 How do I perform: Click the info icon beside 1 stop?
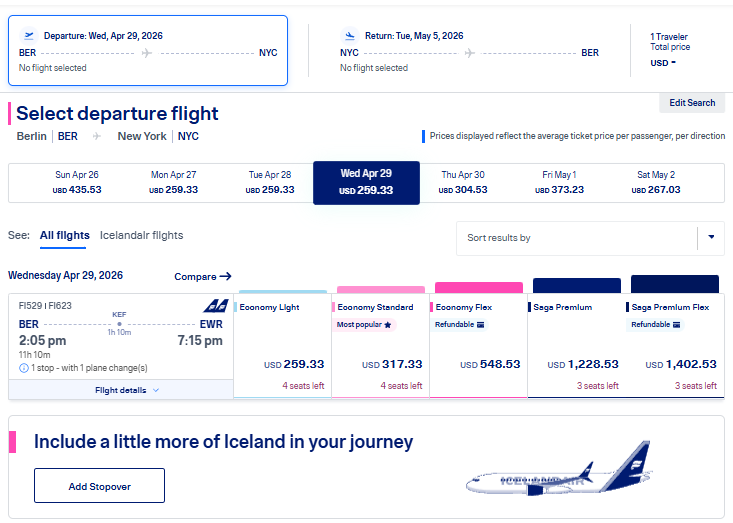click(x=24, y=368)
